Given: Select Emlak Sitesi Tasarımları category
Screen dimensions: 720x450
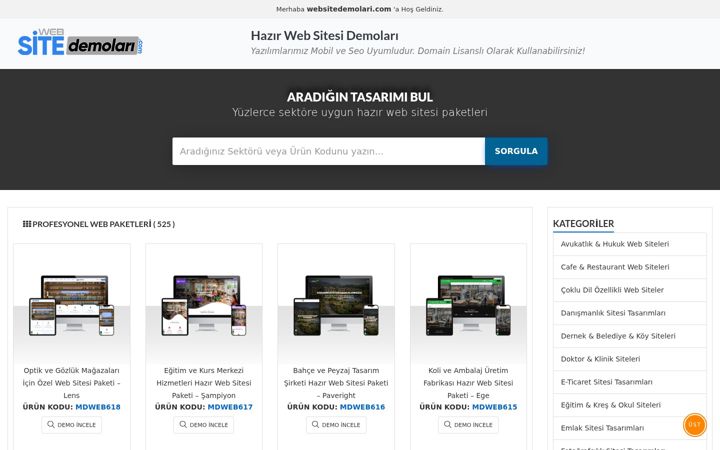Looking at the screenshot, I should click(x=630, y=428).
